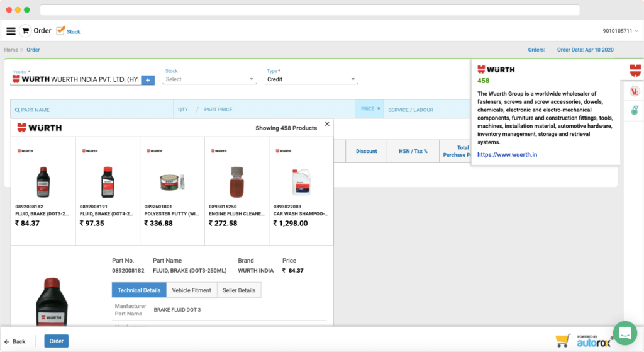The image size is (644, 352).
Task: Click green 458 count in vendor info
Action: pos(483,81)
